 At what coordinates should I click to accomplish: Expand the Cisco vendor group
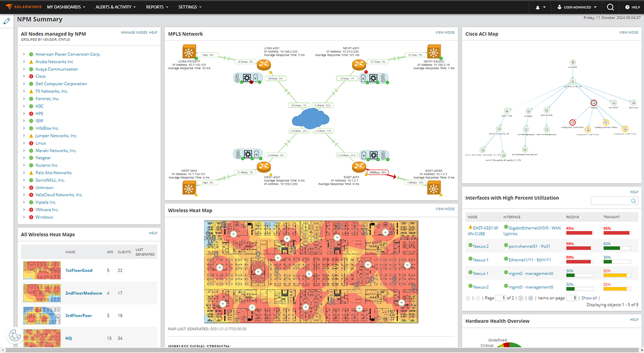tap(24, 76)
